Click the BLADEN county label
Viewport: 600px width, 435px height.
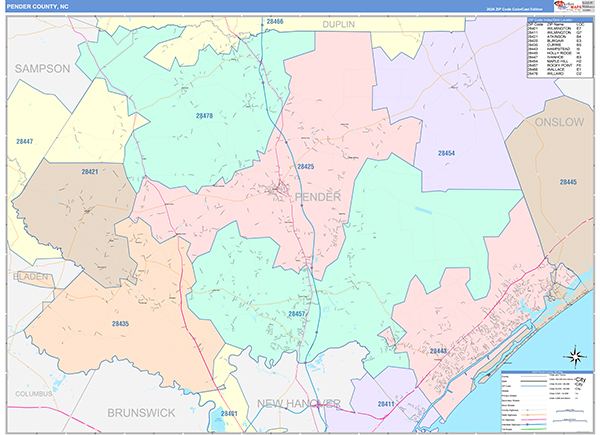31,276
